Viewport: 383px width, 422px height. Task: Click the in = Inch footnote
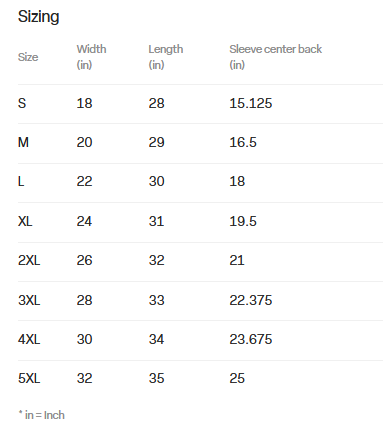[x=41, y=415]
